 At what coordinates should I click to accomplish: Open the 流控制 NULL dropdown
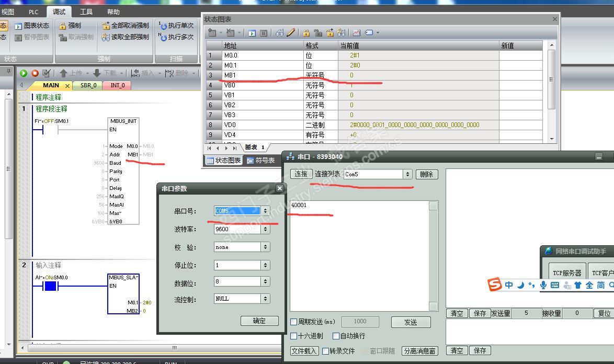(266, 299)
